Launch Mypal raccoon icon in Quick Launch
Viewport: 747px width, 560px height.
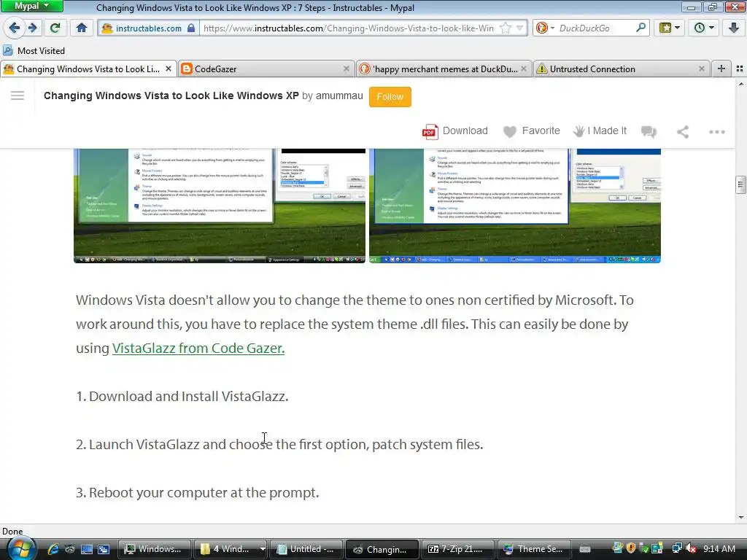(69, 549)
